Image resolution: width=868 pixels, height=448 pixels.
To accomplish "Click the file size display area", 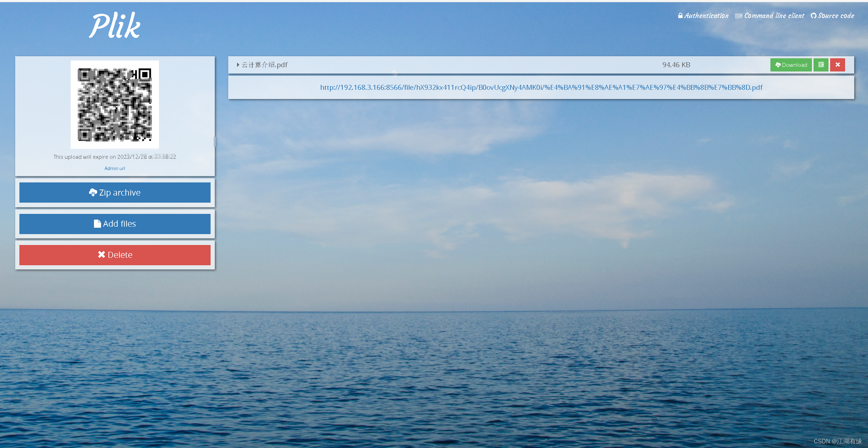I will [x=676, y=64].
